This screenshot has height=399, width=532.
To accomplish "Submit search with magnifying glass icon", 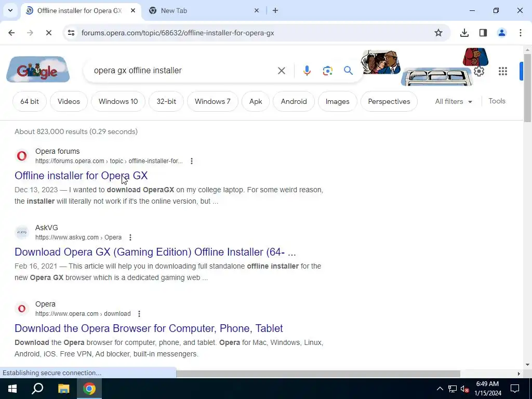I will pos(348,71).
